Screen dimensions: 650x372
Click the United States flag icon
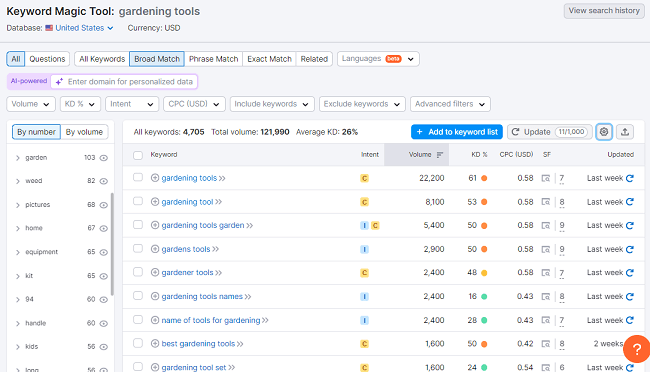49,28
